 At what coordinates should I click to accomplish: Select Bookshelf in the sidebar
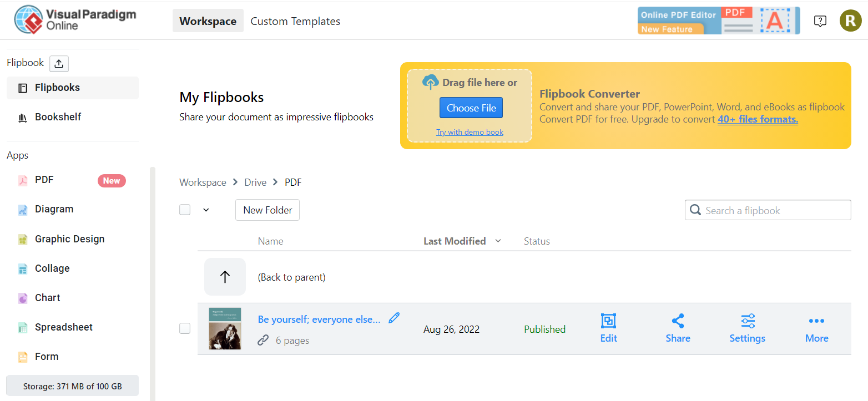click(58, 117)
